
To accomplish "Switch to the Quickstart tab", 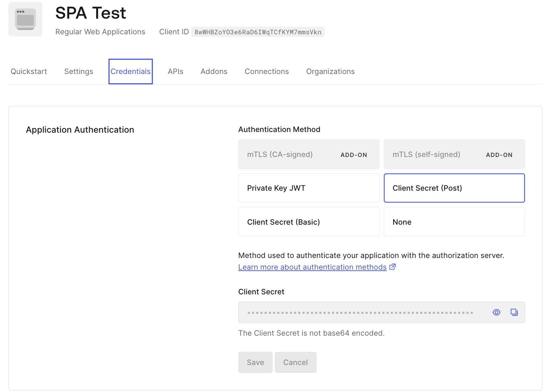I will click(29, 71).
